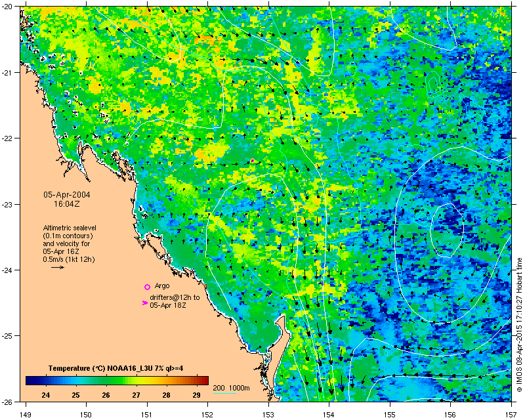Image resolution: width=525 pixels, height=420 pixels.
Task: Click the latitude axis label "-24"
Action: [x=7, y=270]
